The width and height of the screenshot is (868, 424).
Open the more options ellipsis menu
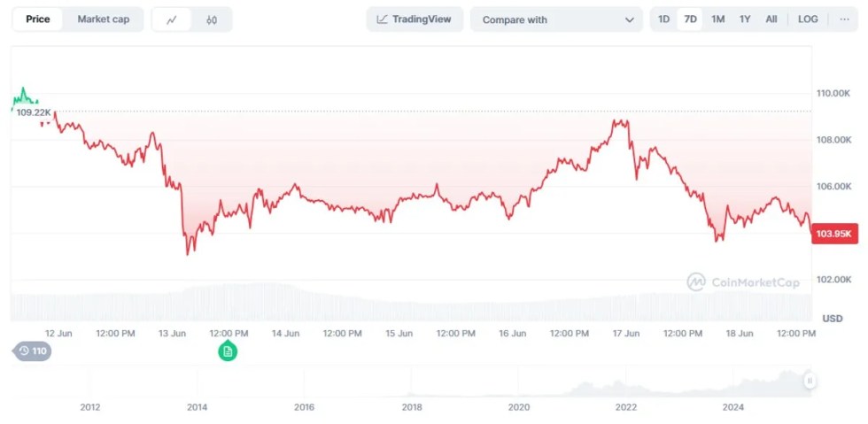(x=844, y=19)
